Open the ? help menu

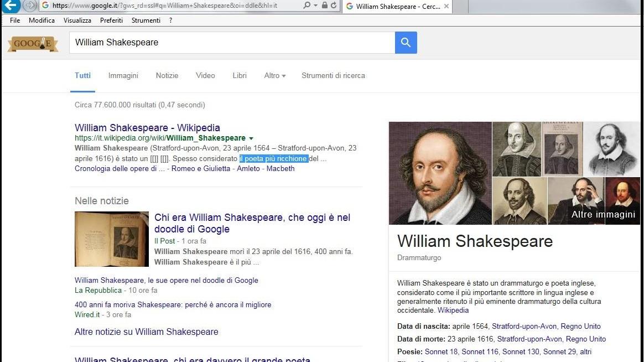click(170, 20)
